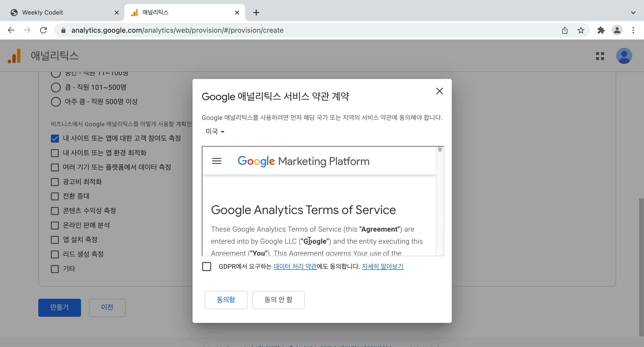
Task: Click the terms of service scrollbar thumb
Action: point(440,150)
